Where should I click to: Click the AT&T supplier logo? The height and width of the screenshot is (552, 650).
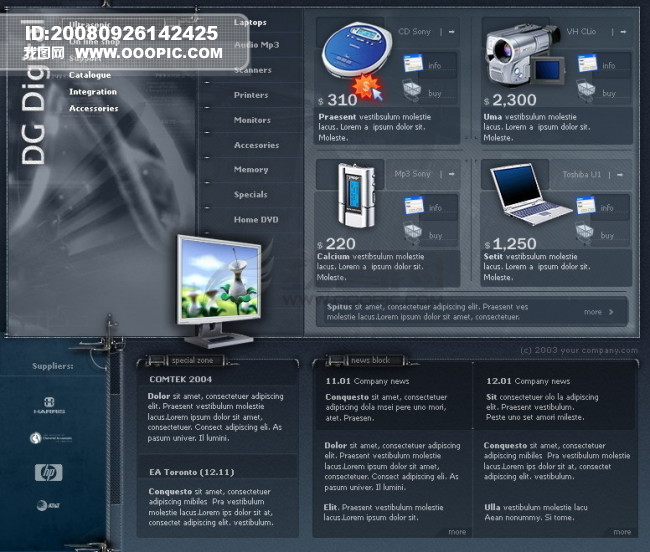[x=46, y=505]
